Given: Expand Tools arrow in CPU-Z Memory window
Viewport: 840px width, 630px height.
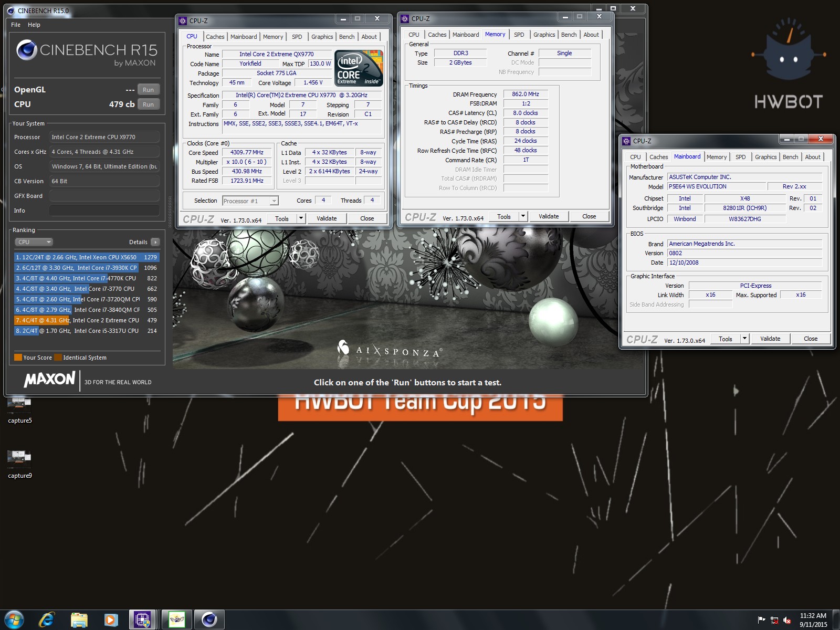Looking at the screenshot, I should coord(523,216).
